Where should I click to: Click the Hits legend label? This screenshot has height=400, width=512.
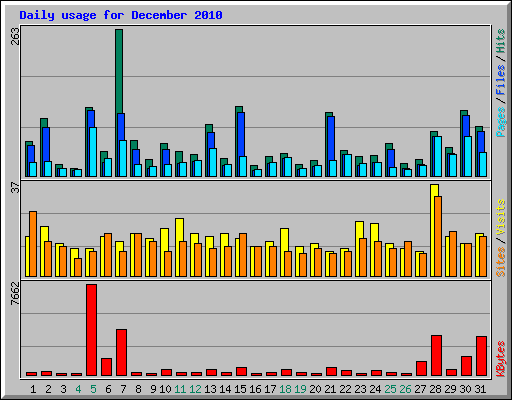click(x=501, y=41)
